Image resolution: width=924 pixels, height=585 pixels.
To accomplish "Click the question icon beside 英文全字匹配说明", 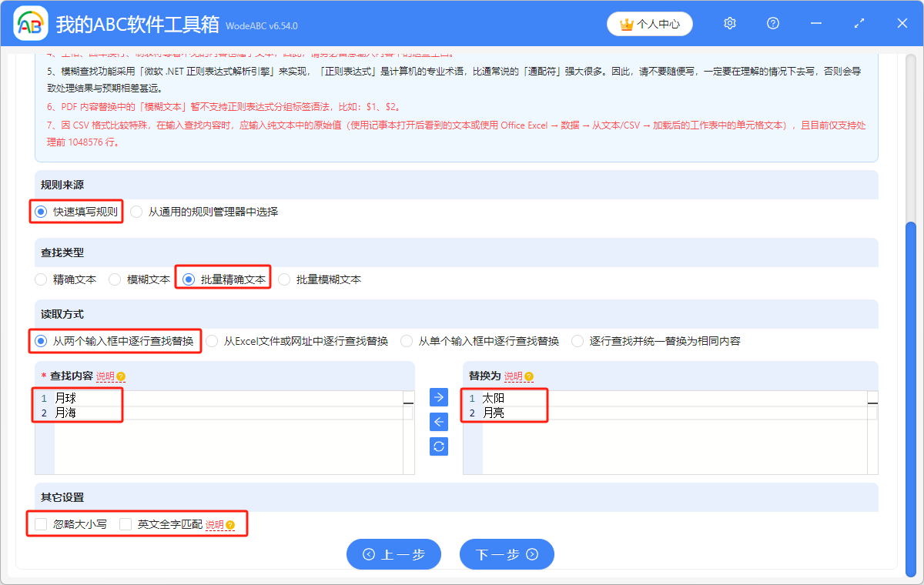I will [229, 524].
